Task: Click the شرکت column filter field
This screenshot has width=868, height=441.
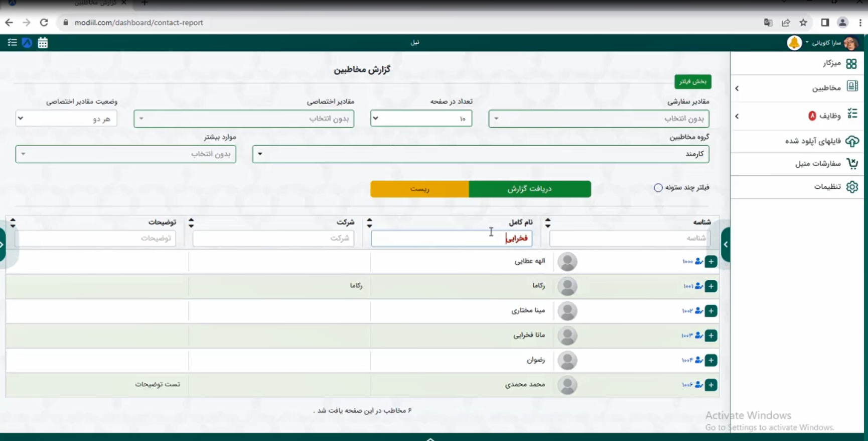Action: (273, 238)
